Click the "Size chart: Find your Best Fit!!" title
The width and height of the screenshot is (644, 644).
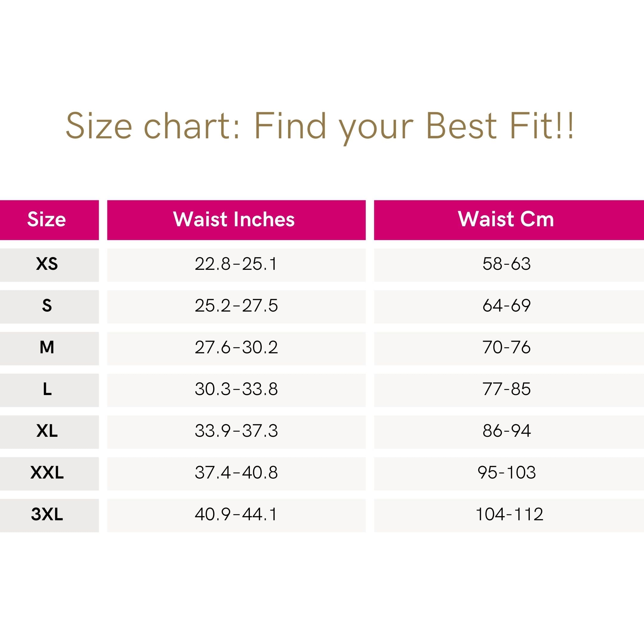pos(320,126)
